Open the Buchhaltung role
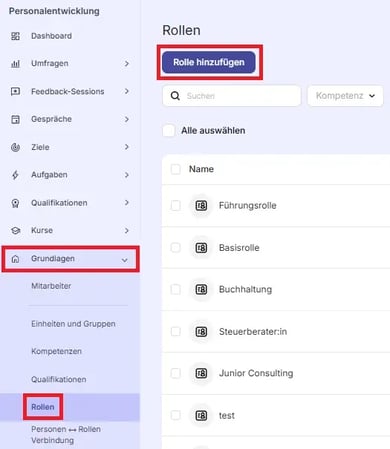The height and width of the screenshot is (449, 390). point(245,290)
